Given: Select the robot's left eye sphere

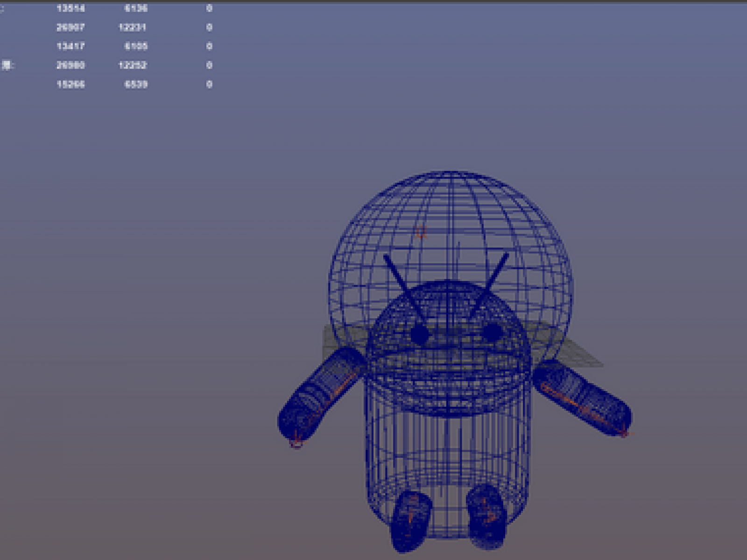Looking at the screenshot, I should point(420,334).
